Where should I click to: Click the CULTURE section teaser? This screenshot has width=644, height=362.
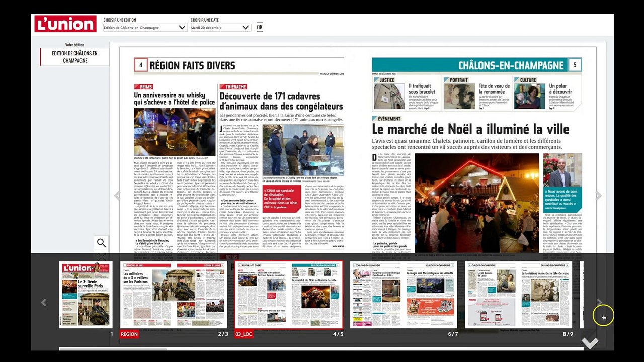(547, 93)
